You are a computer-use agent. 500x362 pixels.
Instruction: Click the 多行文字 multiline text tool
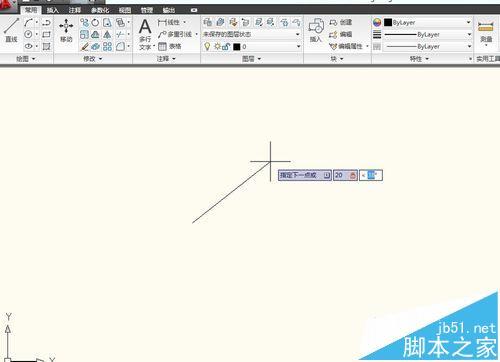pos(145,34)
